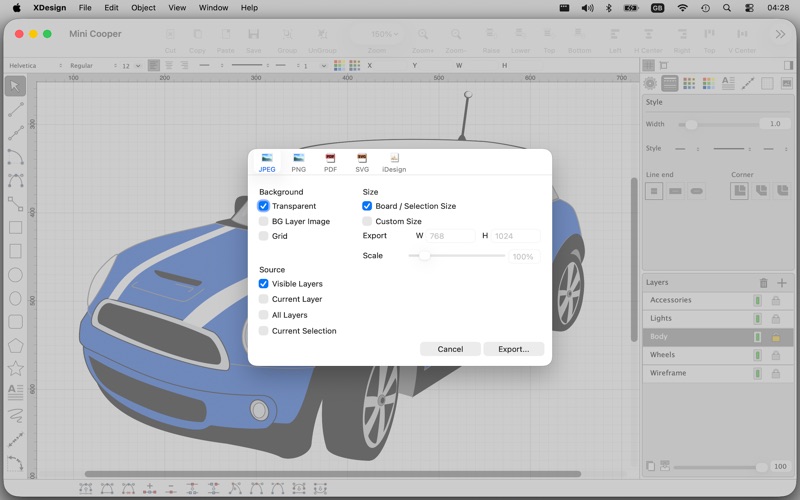Switch to the SVG export tab
The image size is (800, 500).
[362, 163]
